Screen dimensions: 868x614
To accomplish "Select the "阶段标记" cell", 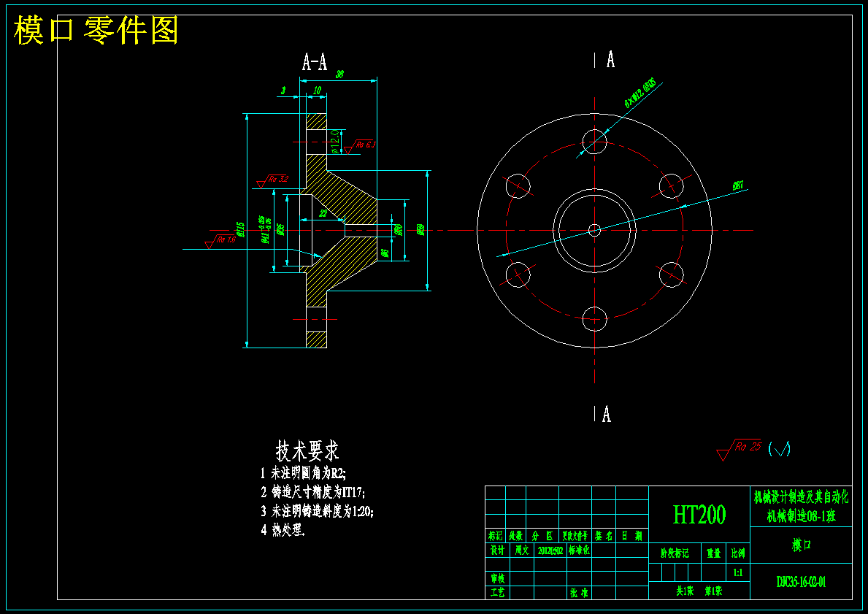I will (675, 553).
